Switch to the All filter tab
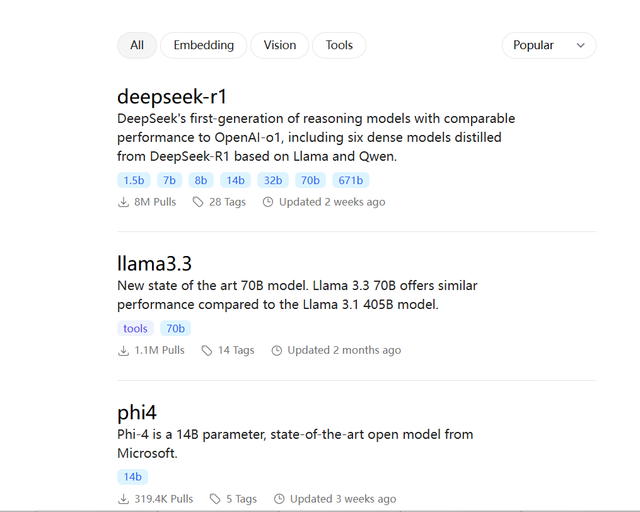 coord(137,45)
